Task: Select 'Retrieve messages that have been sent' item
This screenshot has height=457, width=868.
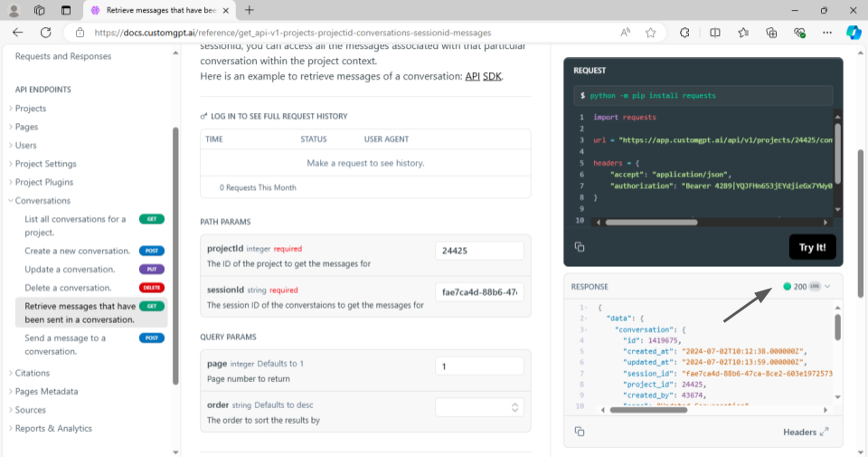Action: [x=91, y=313]
